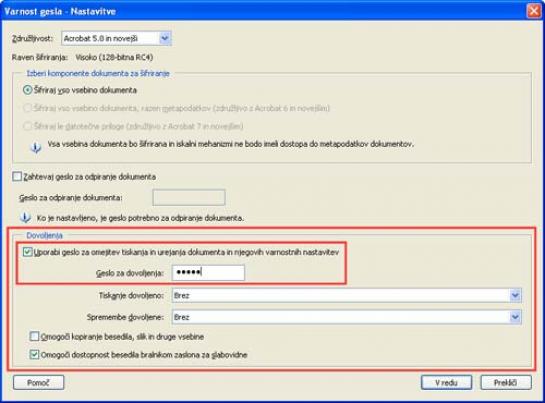Click the 'Prekliči' button

coord(506,382)
